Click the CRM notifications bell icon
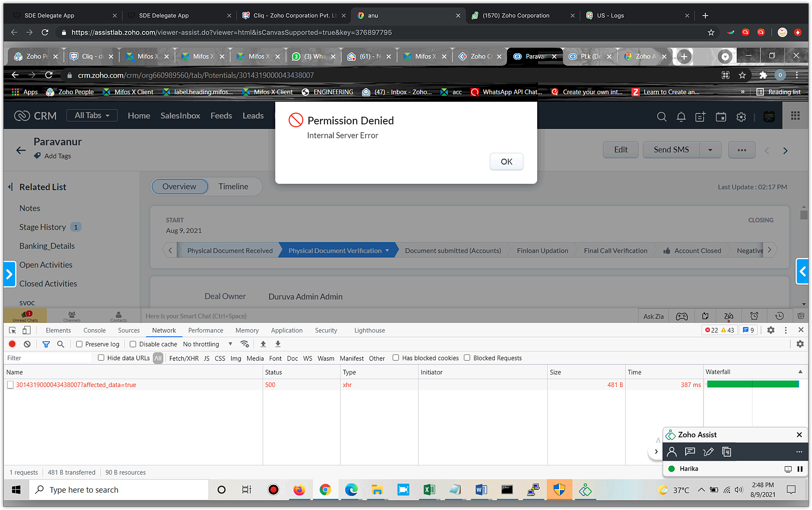Viewport: 812px width, 510px height. coord(681,117)
